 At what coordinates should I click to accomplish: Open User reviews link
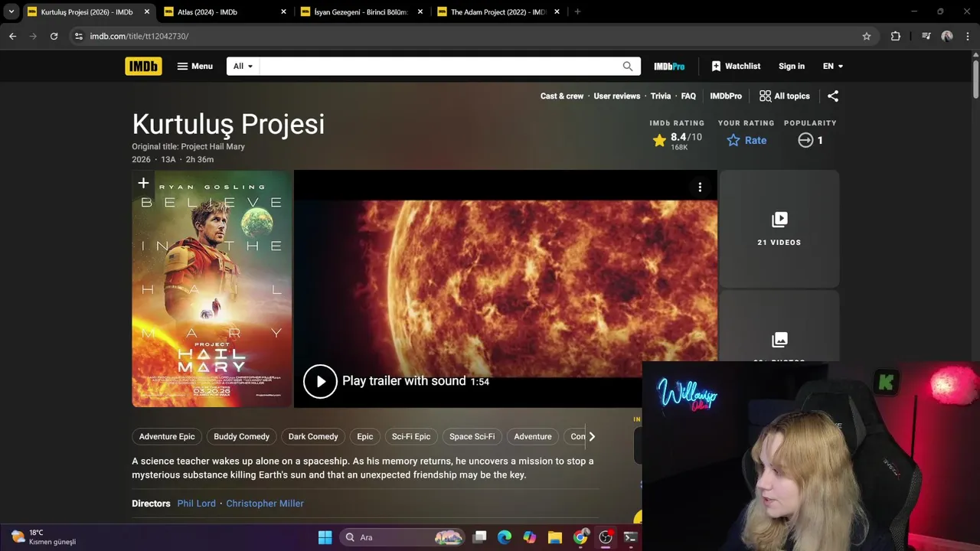coord(616,96)
